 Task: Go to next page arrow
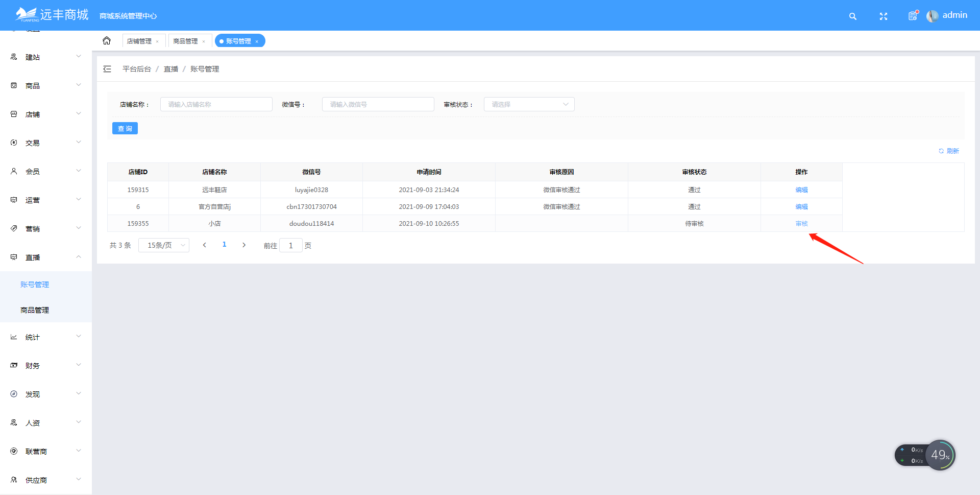[x=244, y=245]
